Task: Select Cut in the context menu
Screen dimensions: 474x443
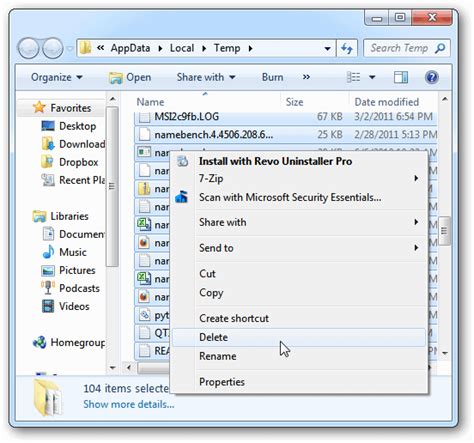Action: [x=299, y=274]
